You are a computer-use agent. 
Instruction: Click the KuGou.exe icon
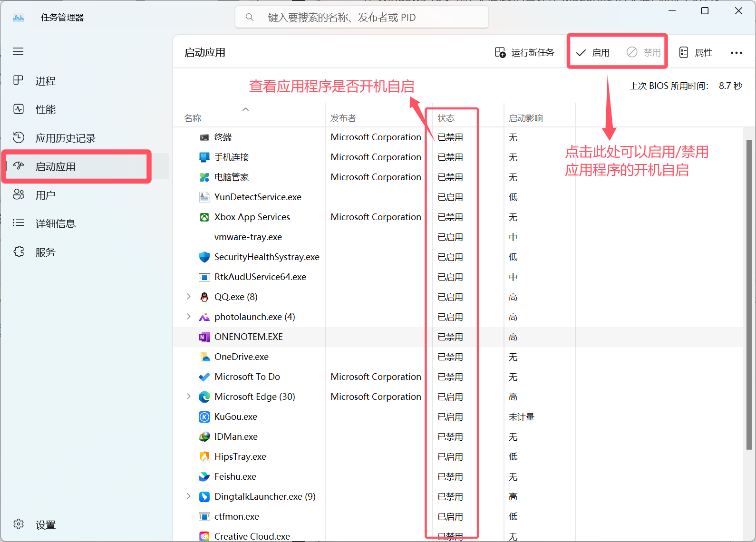(x=204, y=417)
